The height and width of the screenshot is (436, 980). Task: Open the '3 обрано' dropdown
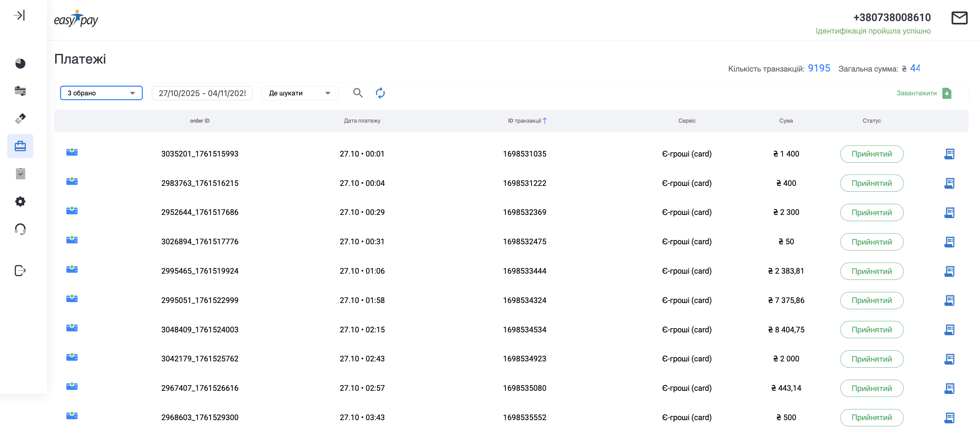tap(101, 93)
